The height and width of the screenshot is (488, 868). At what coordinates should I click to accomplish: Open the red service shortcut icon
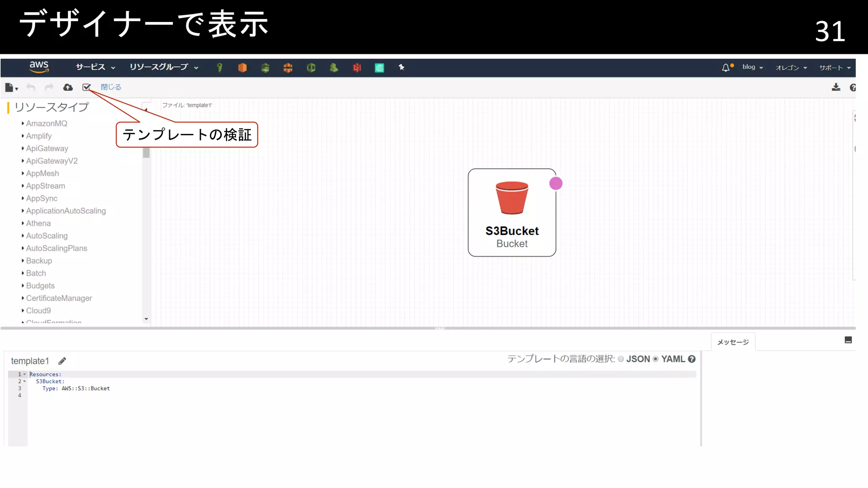click(x=357, y=68)
